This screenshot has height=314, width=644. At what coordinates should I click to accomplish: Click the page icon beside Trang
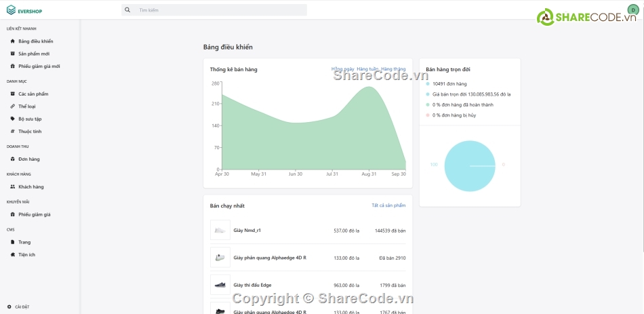point(12,242)
